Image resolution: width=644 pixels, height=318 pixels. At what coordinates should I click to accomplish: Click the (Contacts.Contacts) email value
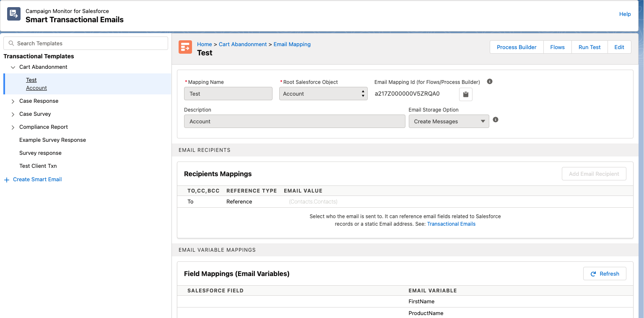pos(313,202)
